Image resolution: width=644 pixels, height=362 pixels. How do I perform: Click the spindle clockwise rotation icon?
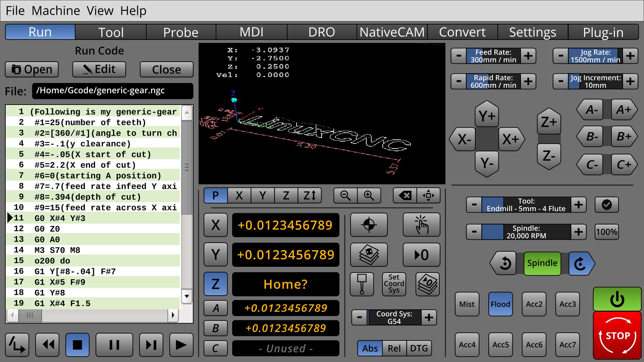click(581, 263)
